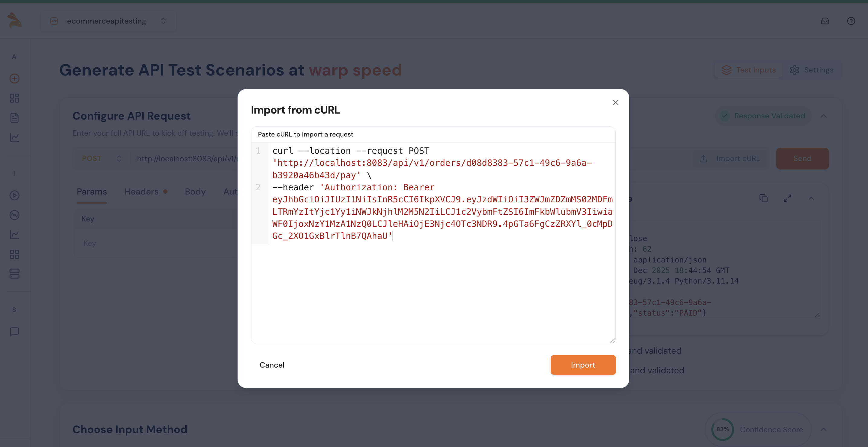Collapse the Response Validated section
This screenshot has width=868, height=447.
tap(824, 116)
